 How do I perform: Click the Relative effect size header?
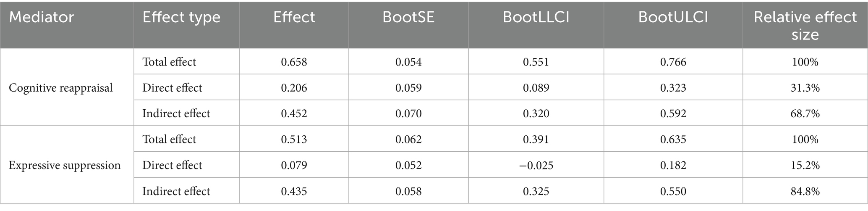tap(805, 25)
